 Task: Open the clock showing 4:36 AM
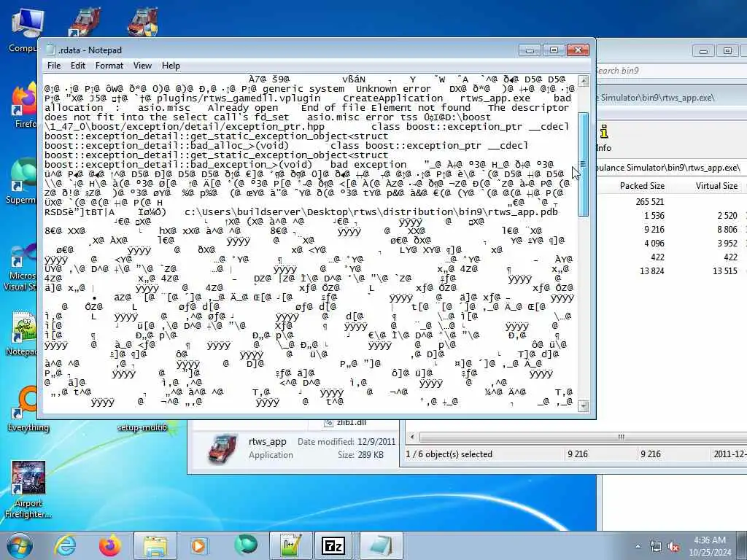click(710, 546)
